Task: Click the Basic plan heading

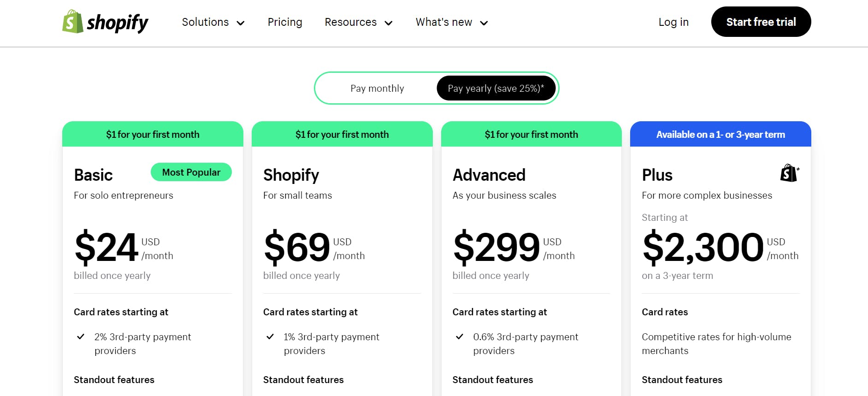Action: (93, 175)
